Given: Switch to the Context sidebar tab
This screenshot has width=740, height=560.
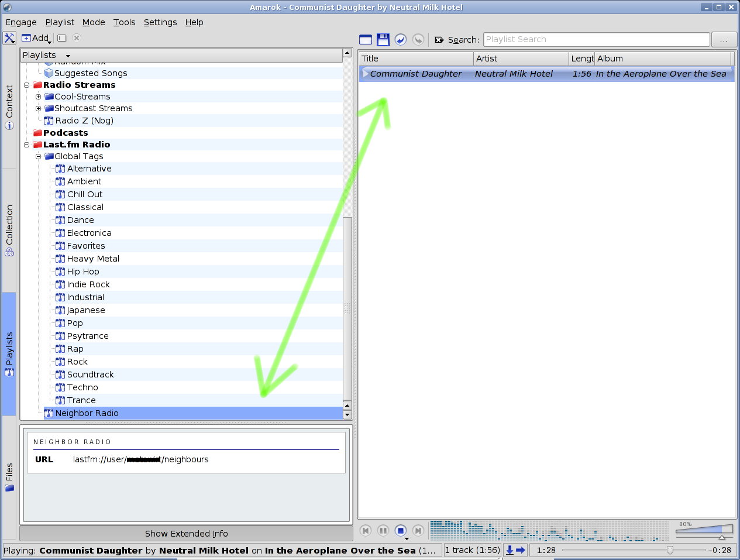Looking at the screenshot, I should coord(9,107).
